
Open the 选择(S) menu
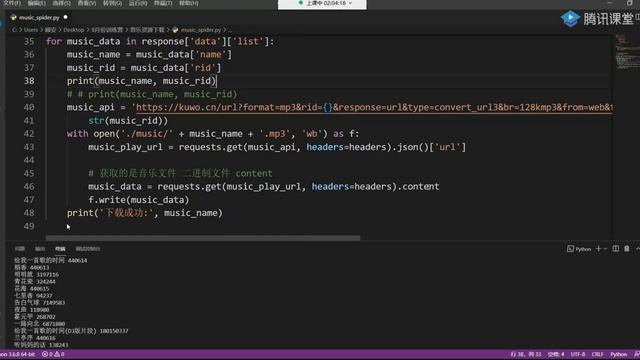[61, 3]
